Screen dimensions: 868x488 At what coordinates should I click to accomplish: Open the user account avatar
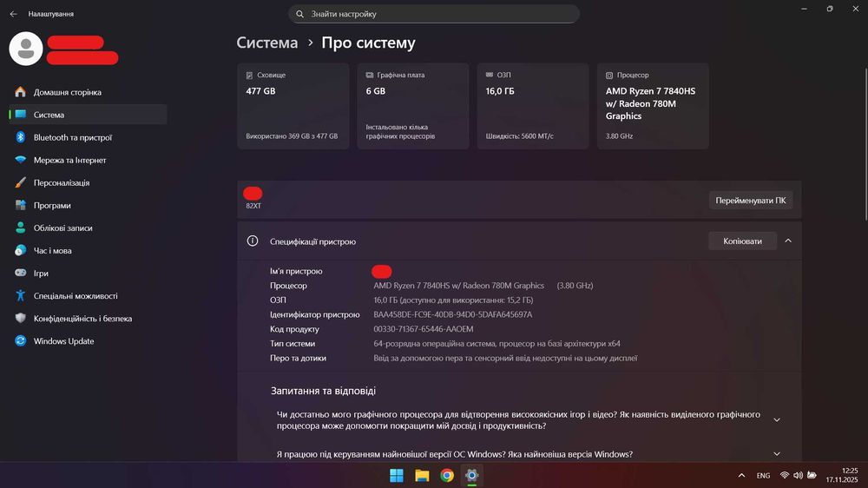(x=26, y=49)
